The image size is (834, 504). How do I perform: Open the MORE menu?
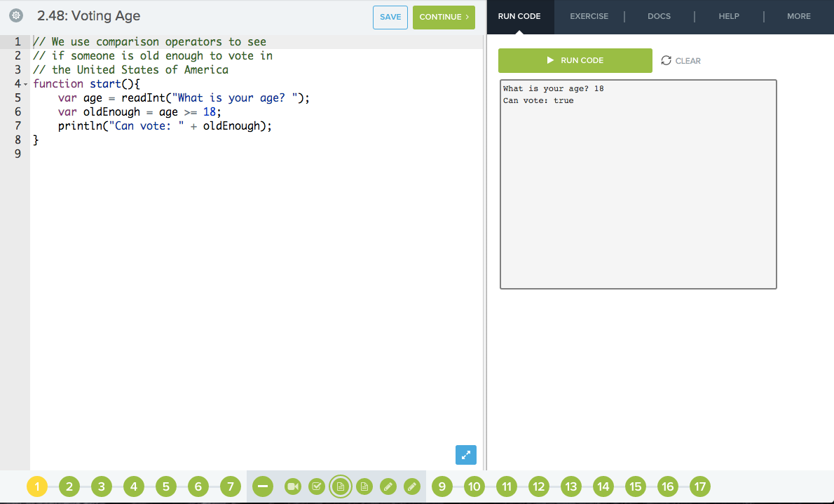click(798, 16)
